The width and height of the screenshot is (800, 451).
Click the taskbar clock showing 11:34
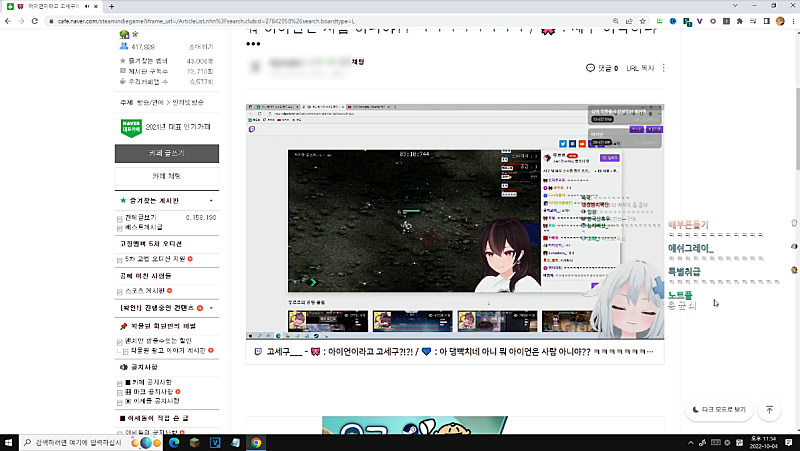[763, 442]
